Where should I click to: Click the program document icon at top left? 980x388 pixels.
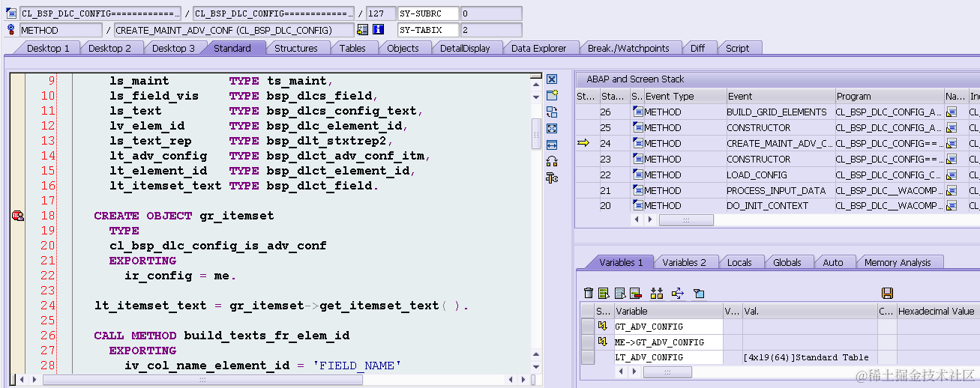pos(11,13)
